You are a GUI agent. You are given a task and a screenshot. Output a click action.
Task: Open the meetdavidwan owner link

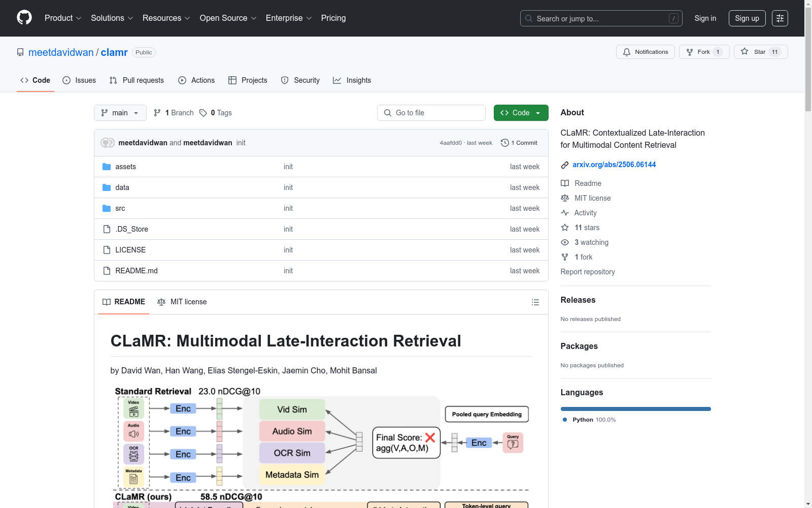click(x=61, y=52)
